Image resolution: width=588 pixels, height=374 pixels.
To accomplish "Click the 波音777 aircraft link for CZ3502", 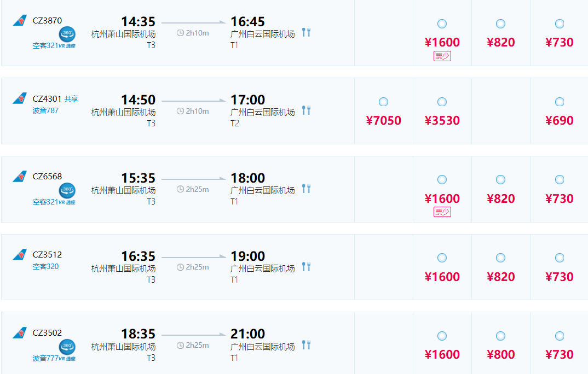I will pos(45,358).
